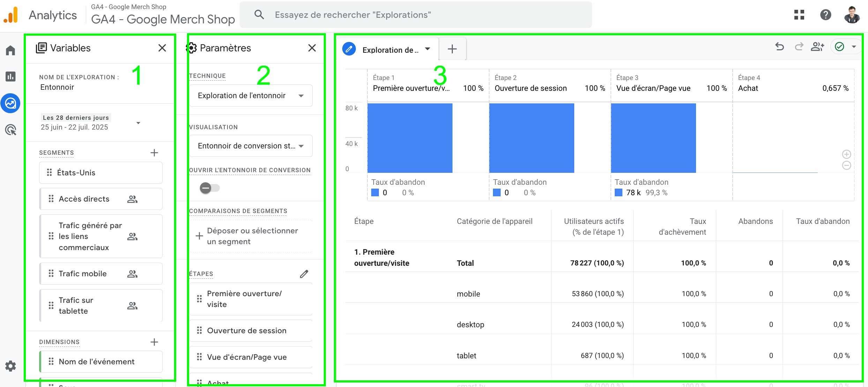868x387 pixels.
Task: Click the search magnifier icon
Action: click(x=259, y=15)
